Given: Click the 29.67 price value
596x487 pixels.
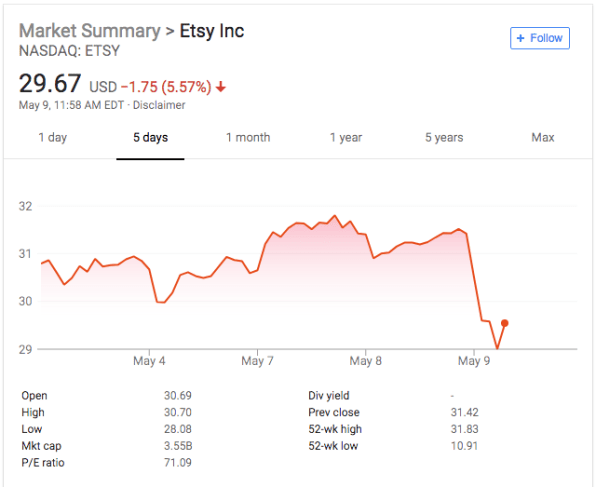Looking at the screenshot, I should click(x=50, y=83).
